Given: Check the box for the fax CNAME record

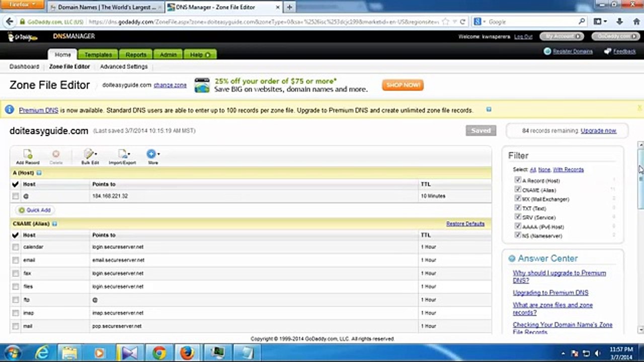Looking at the screenshot, I should point(16,274).
